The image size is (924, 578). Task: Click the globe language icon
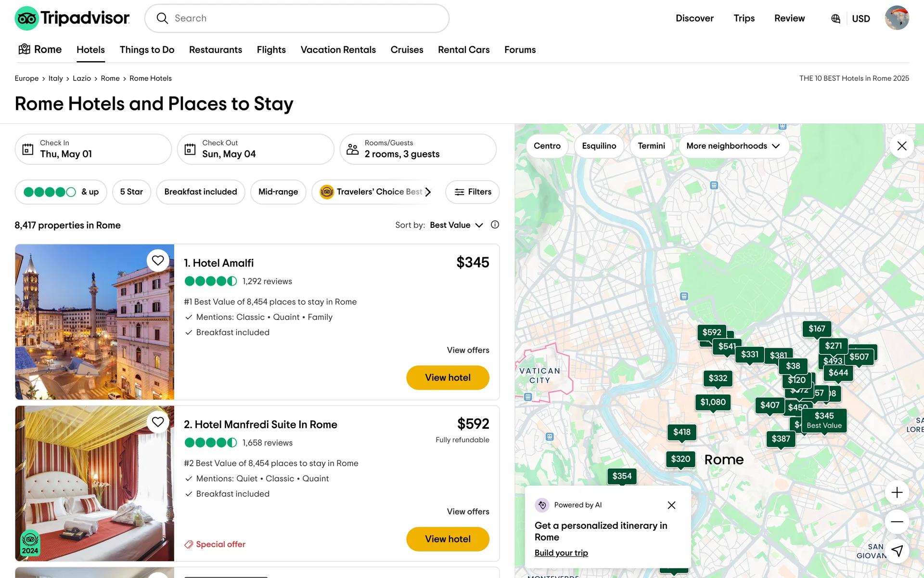pos(835,19)
